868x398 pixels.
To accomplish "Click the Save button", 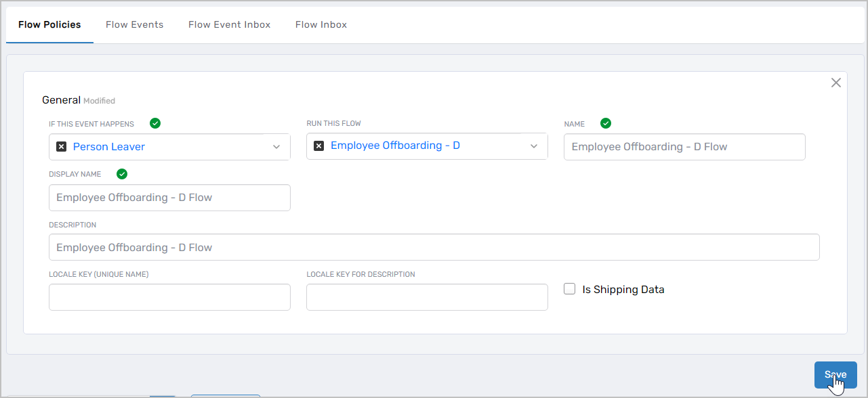I will point(835,374).
